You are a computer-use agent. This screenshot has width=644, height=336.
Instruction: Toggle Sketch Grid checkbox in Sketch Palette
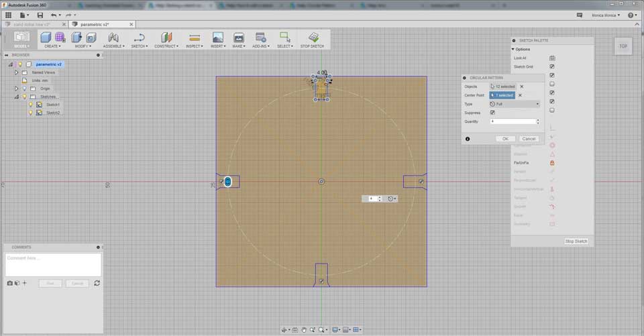[552, 66]
